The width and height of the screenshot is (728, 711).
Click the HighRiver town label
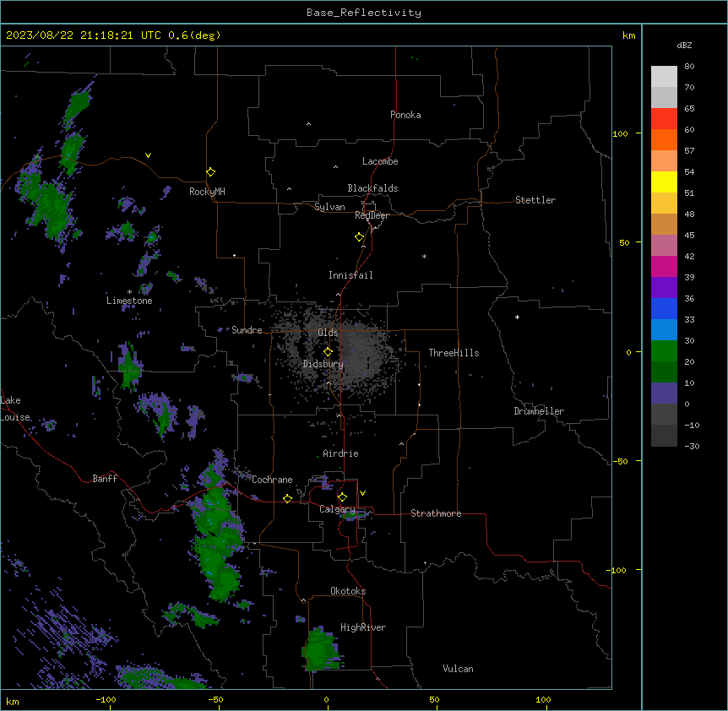click(363, 627)
